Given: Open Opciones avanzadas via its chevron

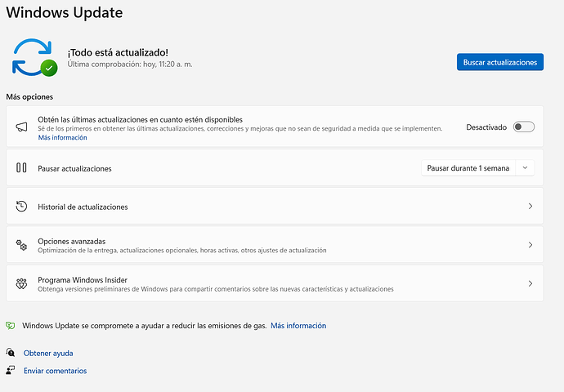Looking at the screenshot, I should [x=530, y=245].
